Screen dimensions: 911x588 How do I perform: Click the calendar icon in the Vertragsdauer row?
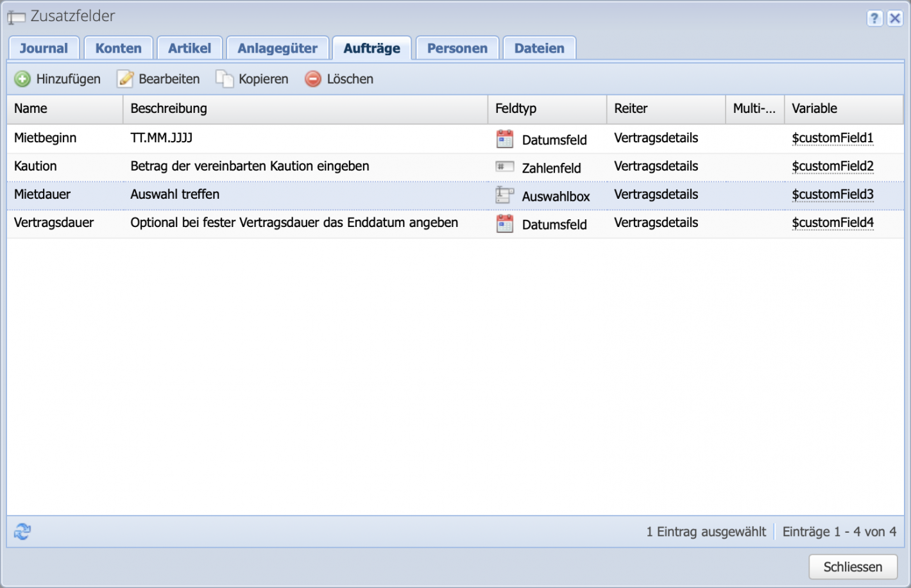(x=505, y=223)
